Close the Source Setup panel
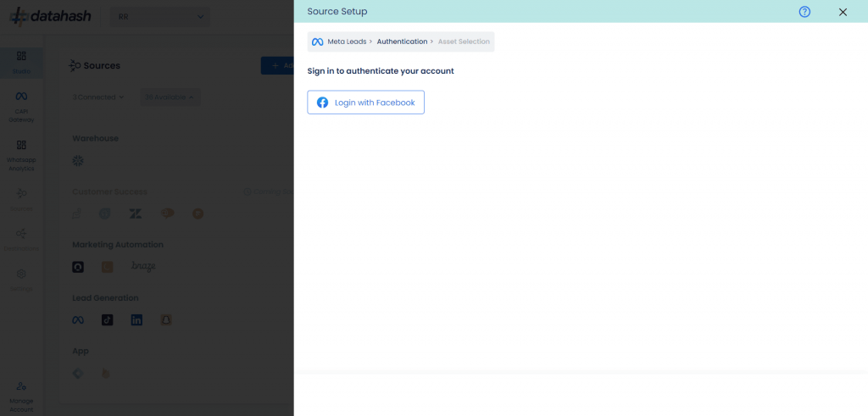 point(843,12)
